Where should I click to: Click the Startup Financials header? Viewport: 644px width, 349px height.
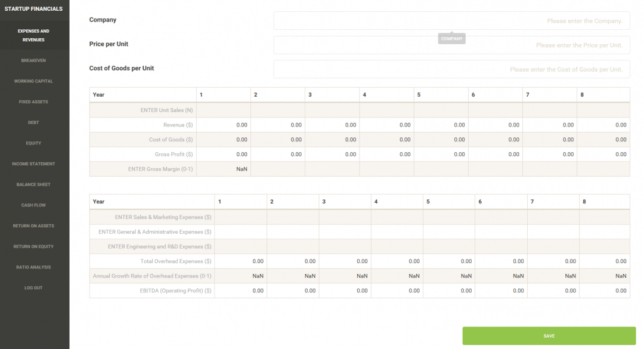(x=33, y=8)
